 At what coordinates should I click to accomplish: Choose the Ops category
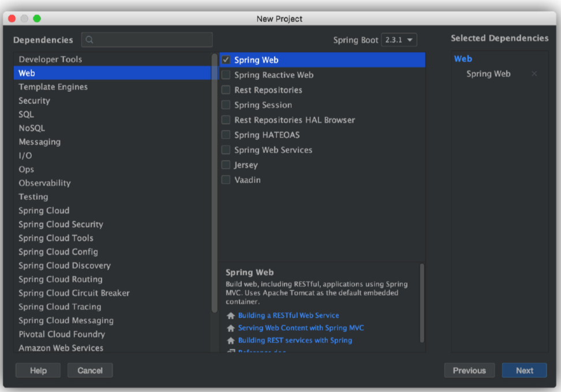tap(113, 169)
